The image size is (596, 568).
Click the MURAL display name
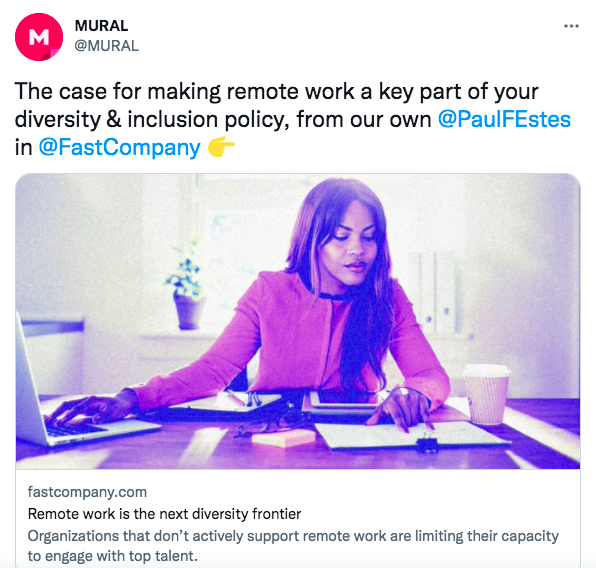tap(101, 26)
